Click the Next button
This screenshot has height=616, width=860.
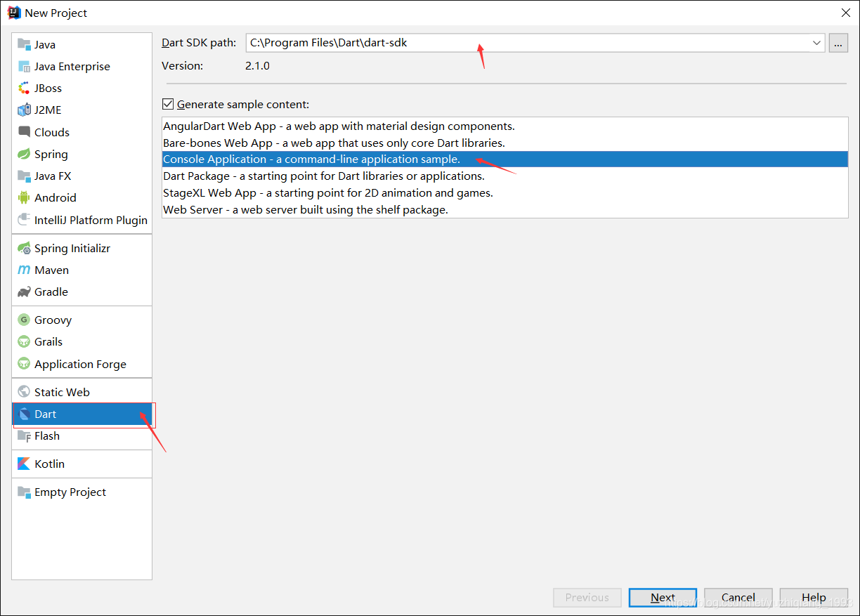tap(663, 598)
